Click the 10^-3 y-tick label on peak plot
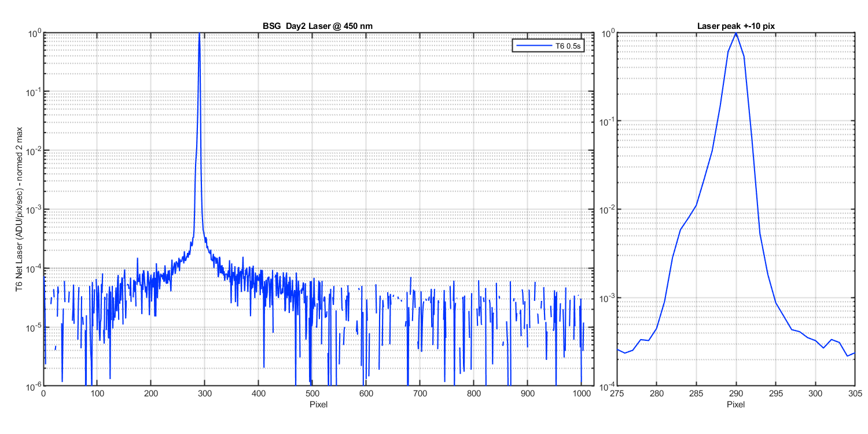Viewport: 868px width, 434px height. (x=607, y=297)
